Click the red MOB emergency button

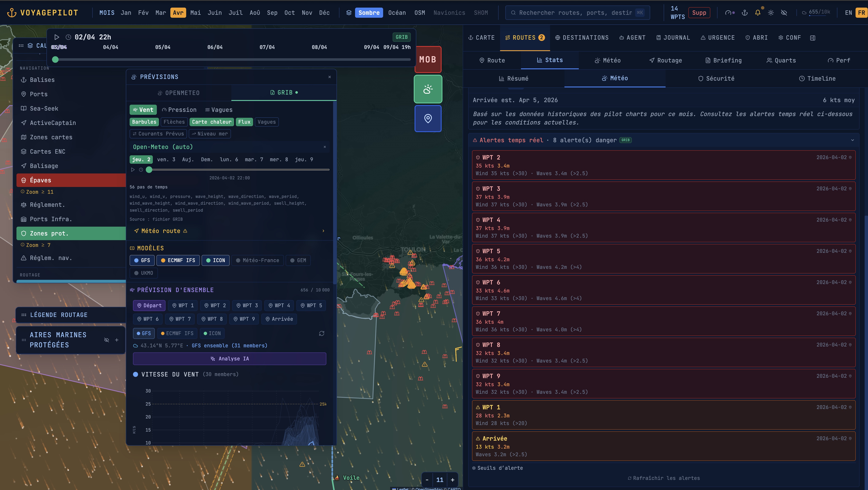[428, 59]
